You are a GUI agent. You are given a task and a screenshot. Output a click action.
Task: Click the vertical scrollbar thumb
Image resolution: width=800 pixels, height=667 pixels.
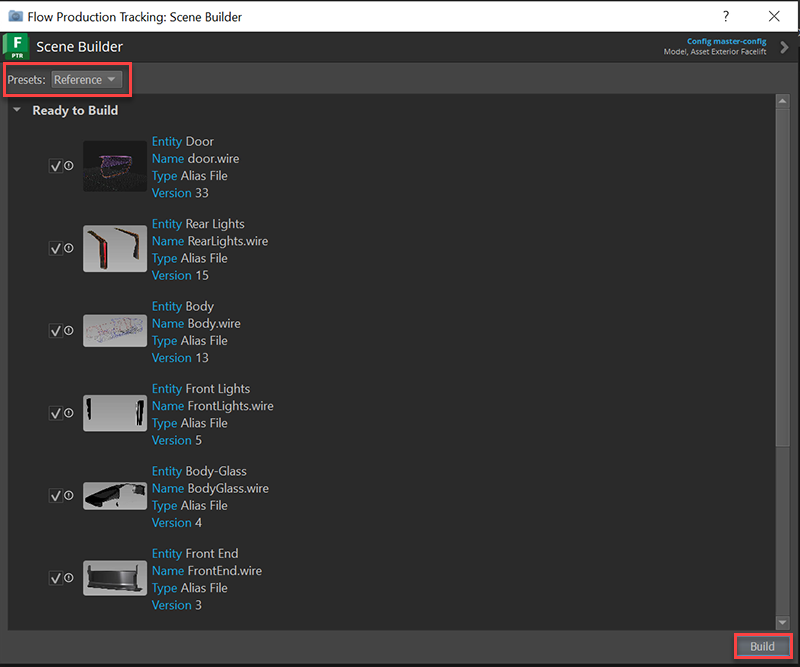(x=782, y=277)
